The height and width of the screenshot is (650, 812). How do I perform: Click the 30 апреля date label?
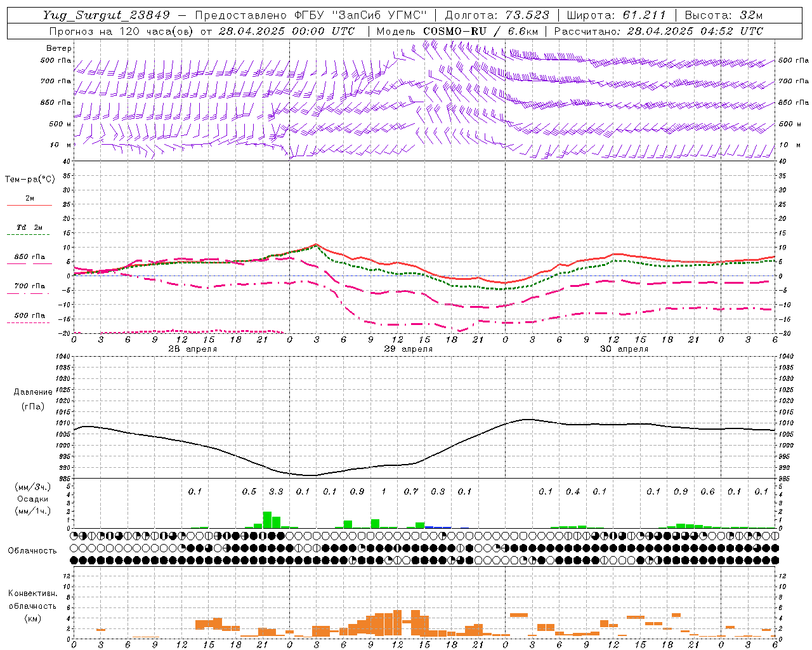point(624,349)
